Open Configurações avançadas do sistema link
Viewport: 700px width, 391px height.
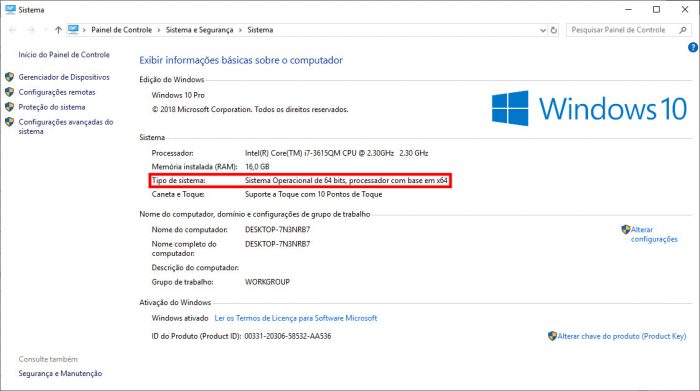click(66, 126)
